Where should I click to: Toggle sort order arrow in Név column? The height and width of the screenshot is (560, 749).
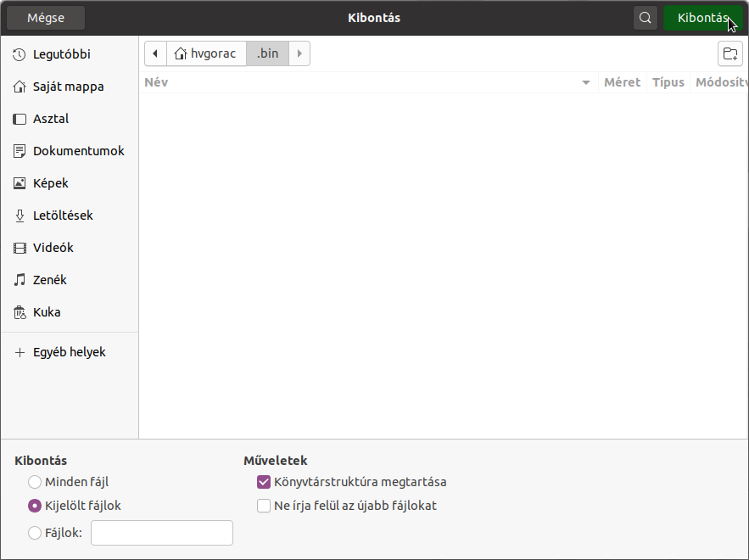585,82
